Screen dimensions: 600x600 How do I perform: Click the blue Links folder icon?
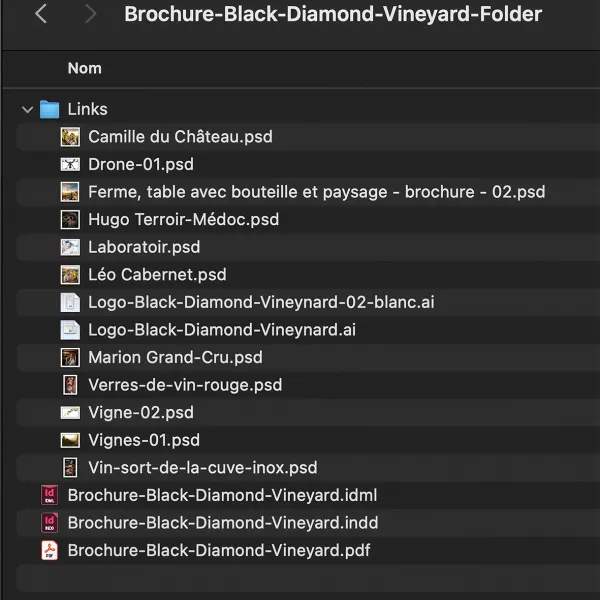click(x=50, y=109)
